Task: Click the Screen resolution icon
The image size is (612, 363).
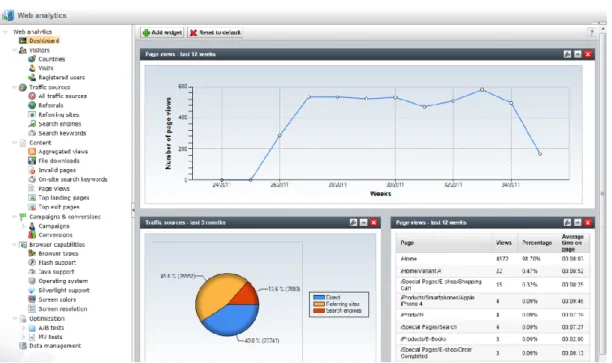Action: point(32,309)
